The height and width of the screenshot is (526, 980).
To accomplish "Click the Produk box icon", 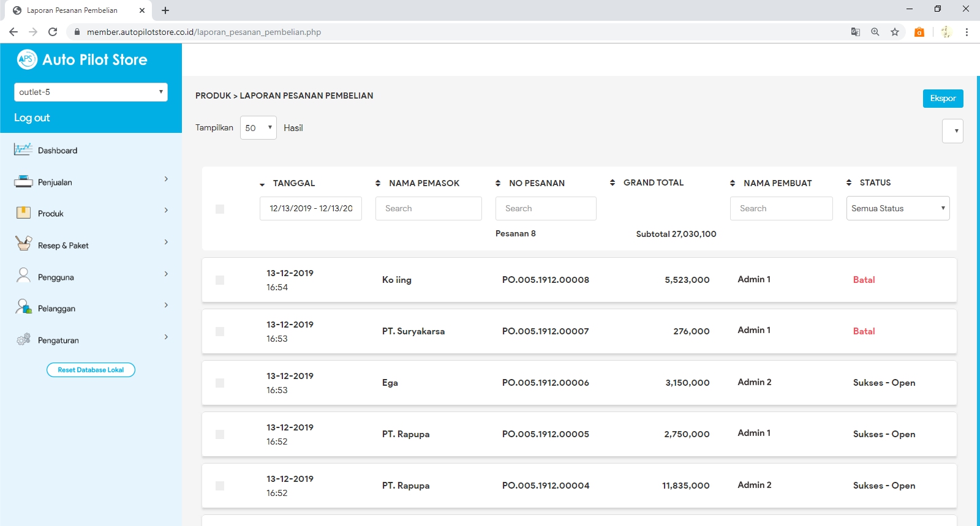I will tap(23, 213).
